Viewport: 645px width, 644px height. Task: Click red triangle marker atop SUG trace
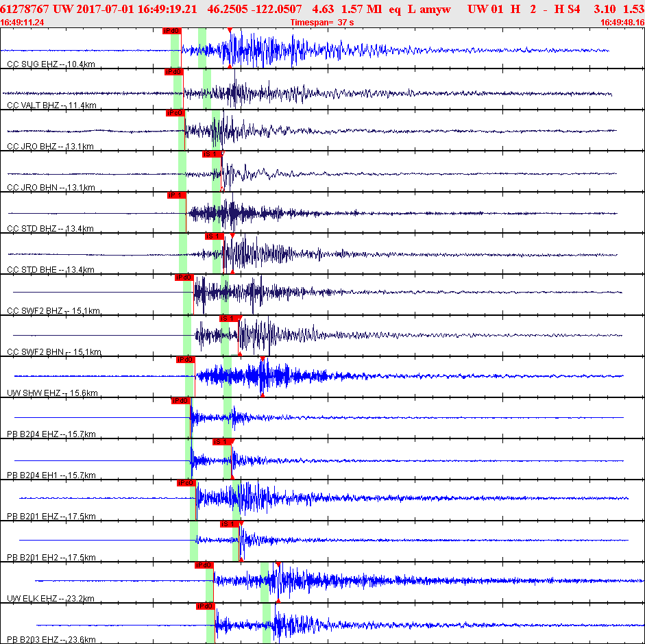click(x=230, y=30)
